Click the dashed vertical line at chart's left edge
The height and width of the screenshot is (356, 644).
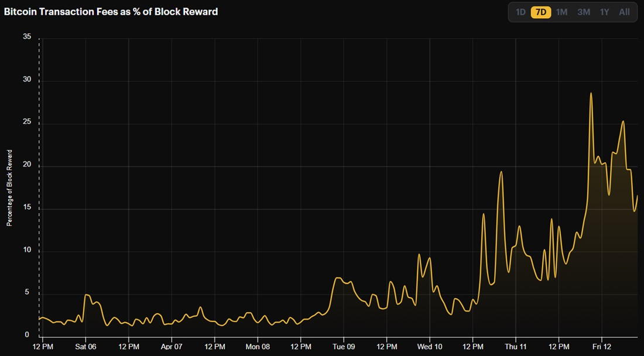point(39,176)
